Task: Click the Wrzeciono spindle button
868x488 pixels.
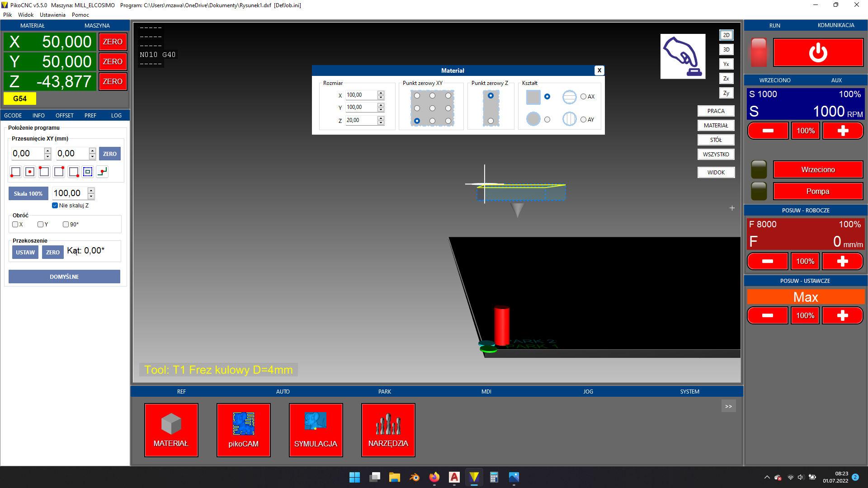Action: click(818, 169)
